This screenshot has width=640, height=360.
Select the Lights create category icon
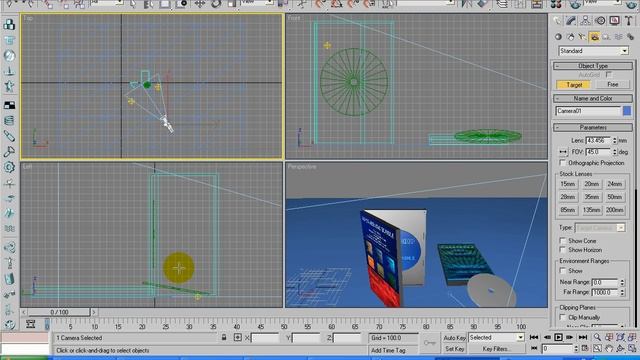pos(582,37)
